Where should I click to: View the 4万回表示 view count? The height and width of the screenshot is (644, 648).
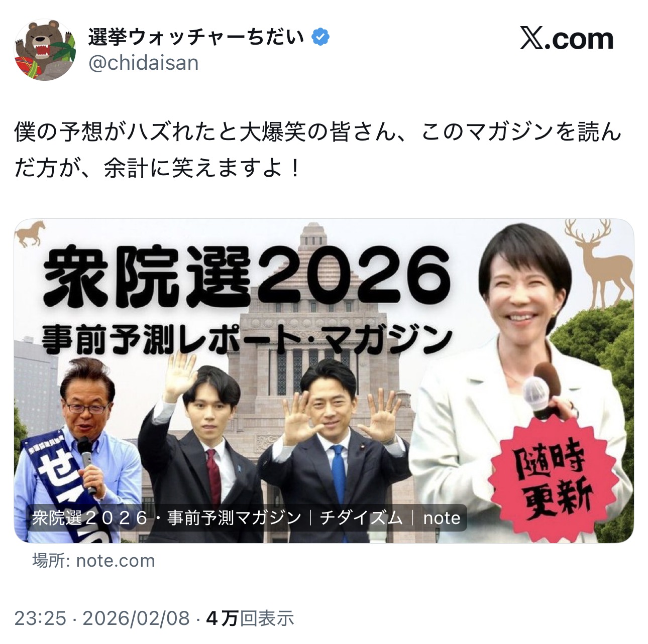250,618
